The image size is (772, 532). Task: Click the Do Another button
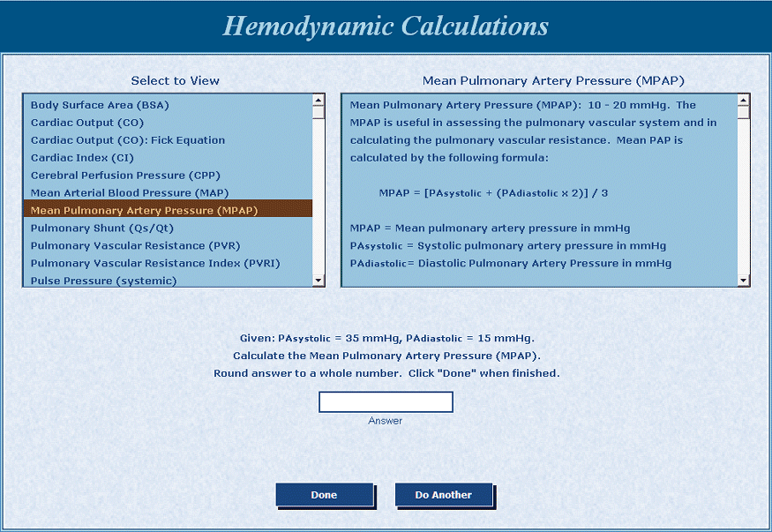[444, 495]
